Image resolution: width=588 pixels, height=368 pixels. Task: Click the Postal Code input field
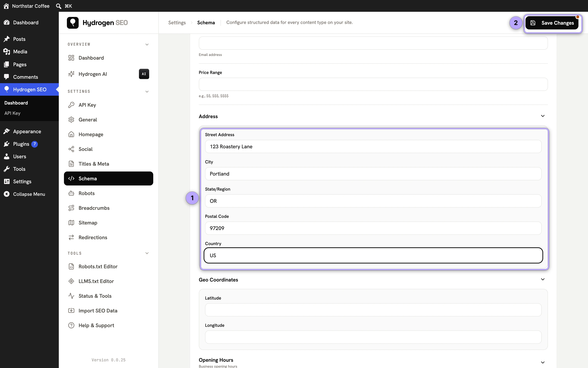(373, 228)
